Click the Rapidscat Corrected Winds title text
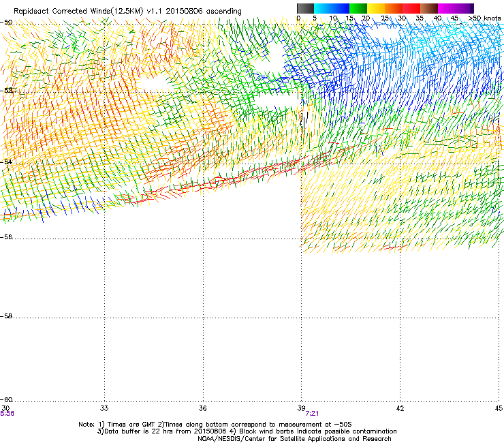This screenshot has width=504, height=443. (x=127, y=12)
